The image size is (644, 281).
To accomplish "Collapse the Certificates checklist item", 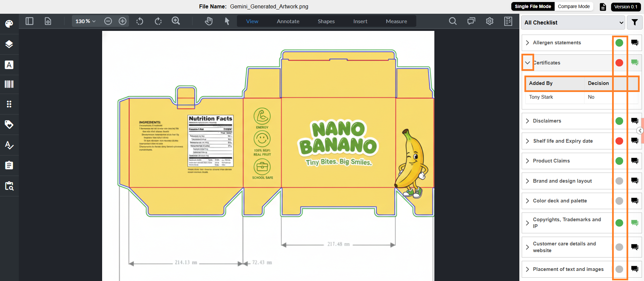I will point(527,63).
